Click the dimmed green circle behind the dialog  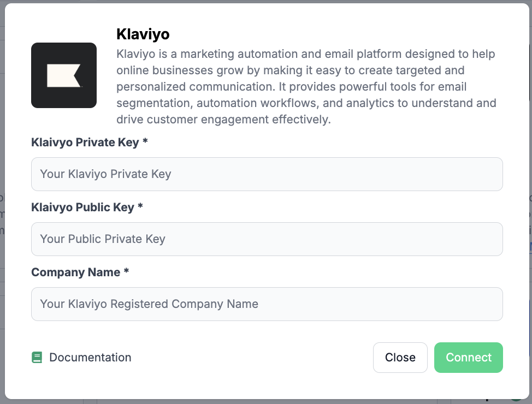coord(516,400)
